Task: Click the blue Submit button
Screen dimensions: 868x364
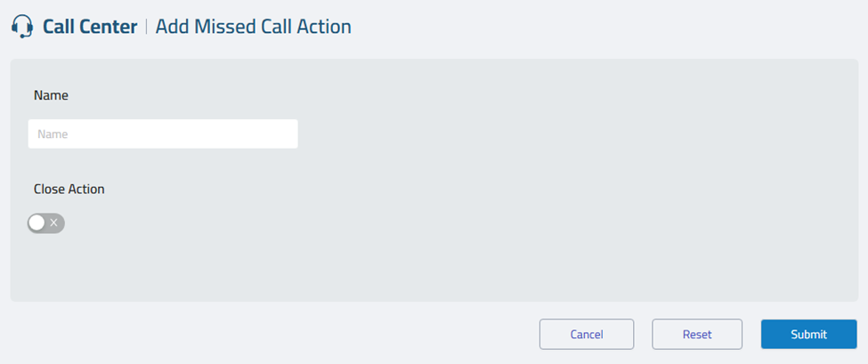Action: tap(808, 335)
